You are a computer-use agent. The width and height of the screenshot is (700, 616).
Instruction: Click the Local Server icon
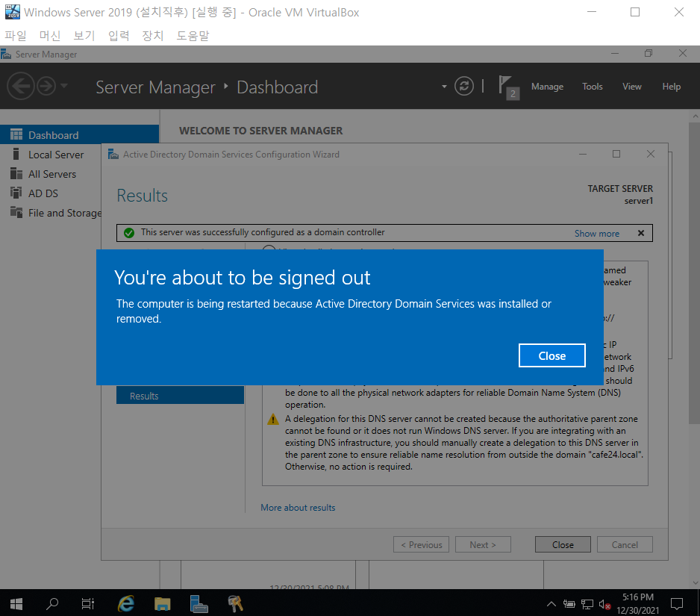[x=16, y=154]
